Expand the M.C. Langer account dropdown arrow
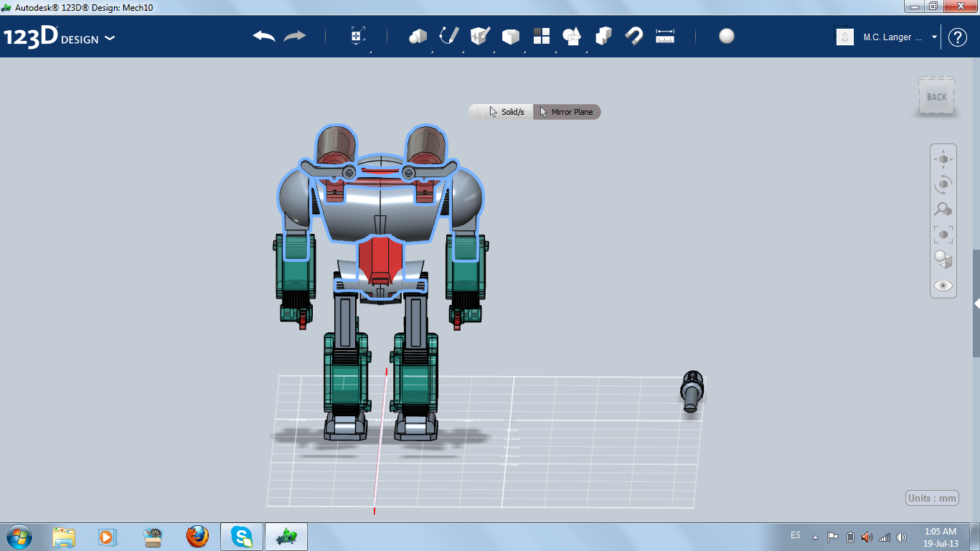The height and width of the screenshot is (551, 980). [935, 37]
